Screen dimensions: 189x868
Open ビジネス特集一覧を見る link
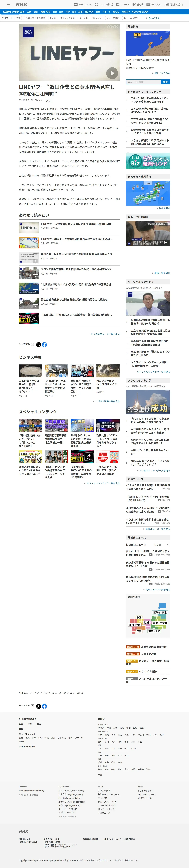[x=106, y=401]
